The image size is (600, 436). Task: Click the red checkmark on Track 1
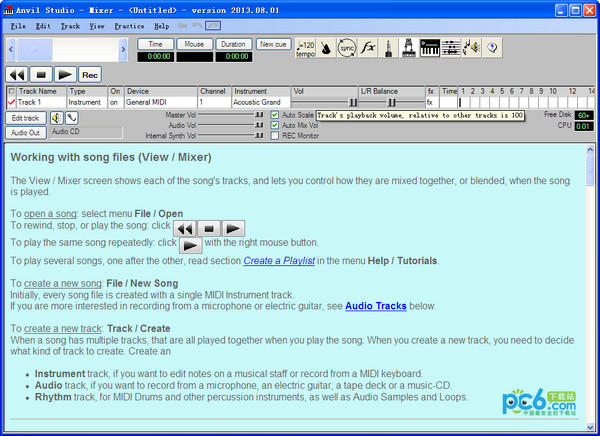click(x=11, y=102)
